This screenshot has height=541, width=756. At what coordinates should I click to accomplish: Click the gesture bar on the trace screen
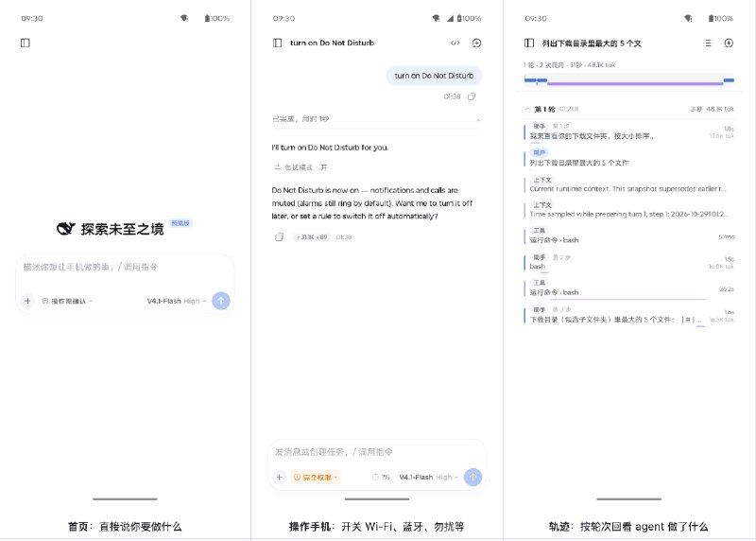pos(628,498)
